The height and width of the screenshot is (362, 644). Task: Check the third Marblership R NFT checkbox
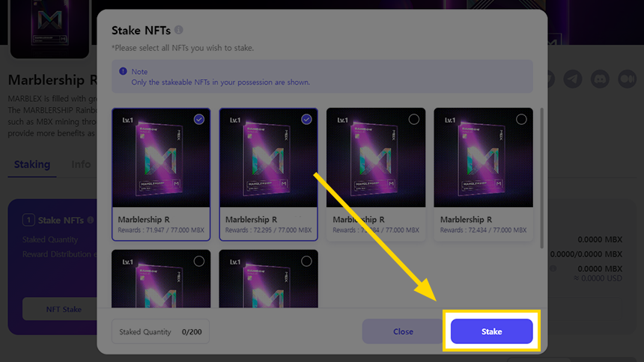point(414,120)
